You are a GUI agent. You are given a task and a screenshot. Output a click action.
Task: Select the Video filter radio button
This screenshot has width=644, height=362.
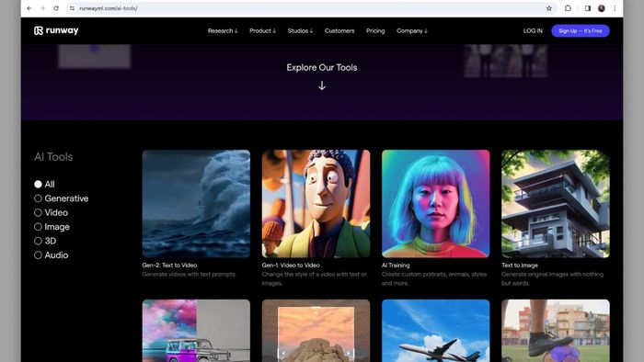click(x=39, y=213)
